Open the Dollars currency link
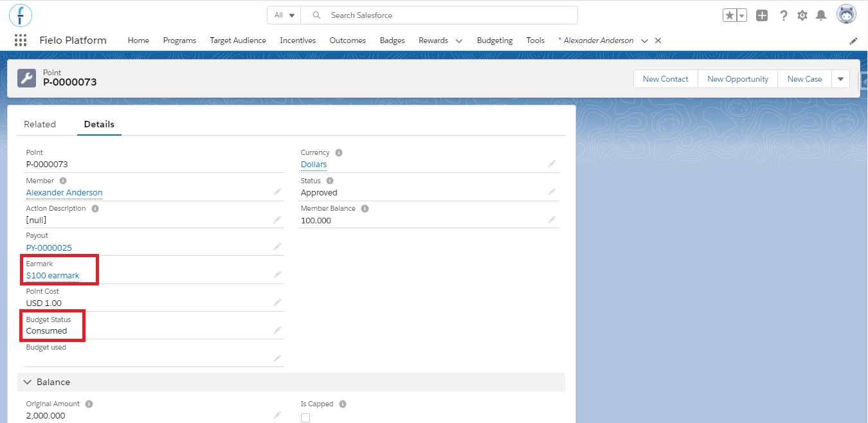 (314, 165)
